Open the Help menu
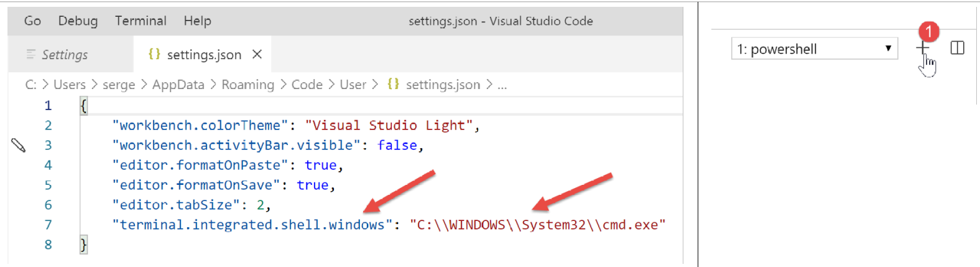The height and width of the screenshot is (267, 980). coord(197,21)
